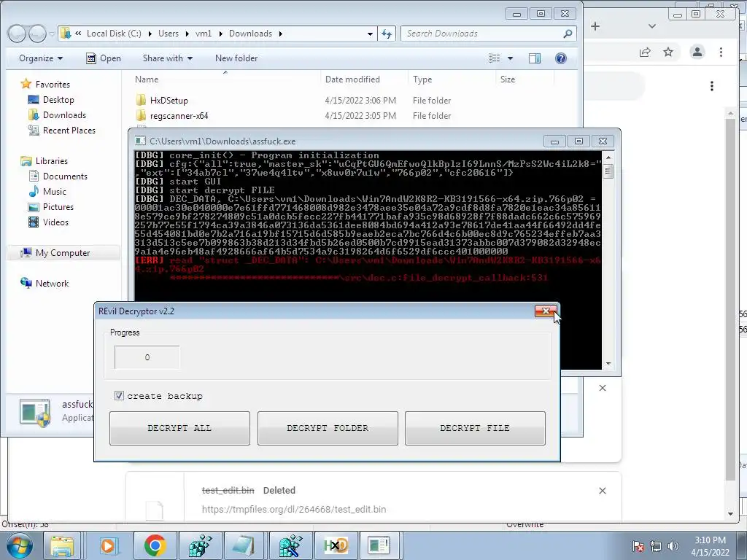
Task: Open Recent Places in navigation pane
Action: (69, 130)
